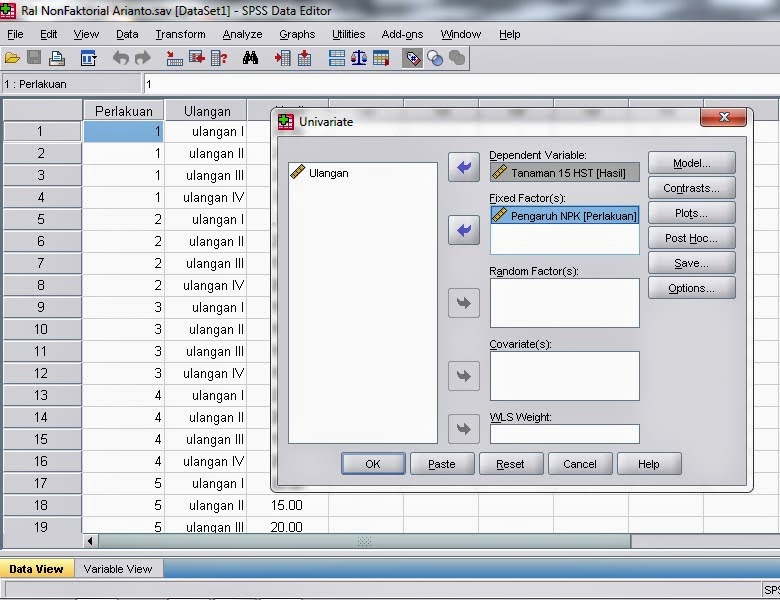Screen dimensions: 780x600
Task: Click the Save file floppy disk icon
Action: (34, 58)
